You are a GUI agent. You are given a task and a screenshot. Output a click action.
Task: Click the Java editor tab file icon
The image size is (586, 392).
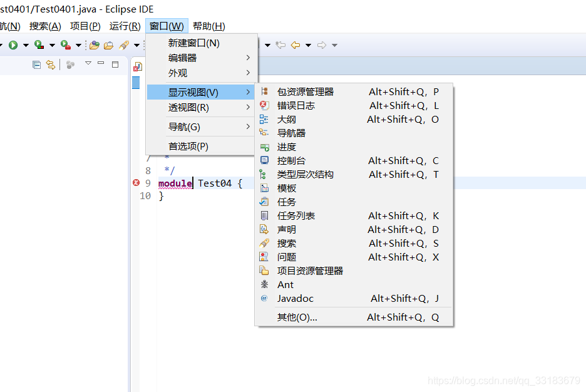(138, 67)
